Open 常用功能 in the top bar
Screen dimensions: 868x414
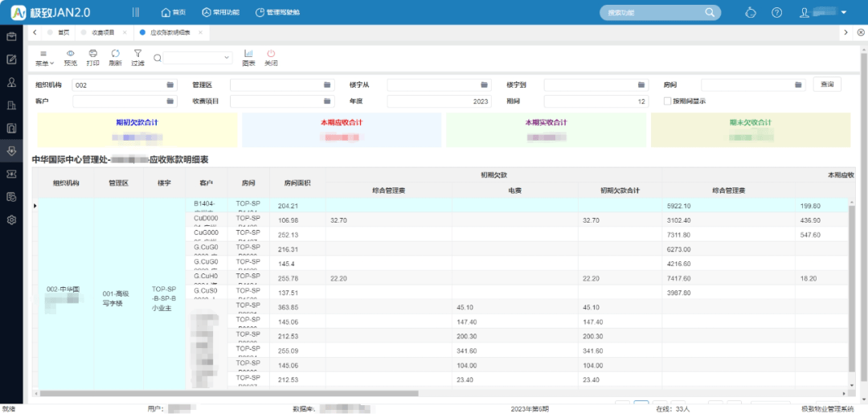point(221,13)
